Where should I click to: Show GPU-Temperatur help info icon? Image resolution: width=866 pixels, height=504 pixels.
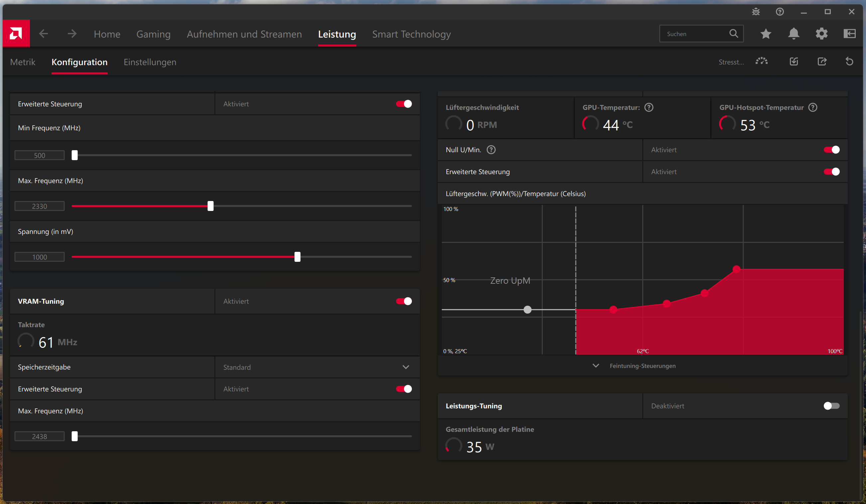click(649, 107)
